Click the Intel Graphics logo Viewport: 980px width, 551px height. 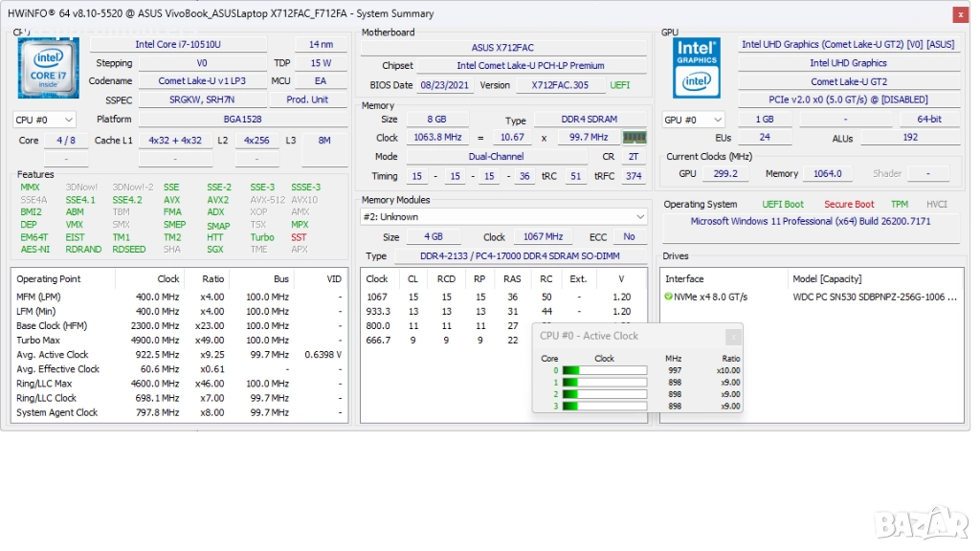click(696, 68)
